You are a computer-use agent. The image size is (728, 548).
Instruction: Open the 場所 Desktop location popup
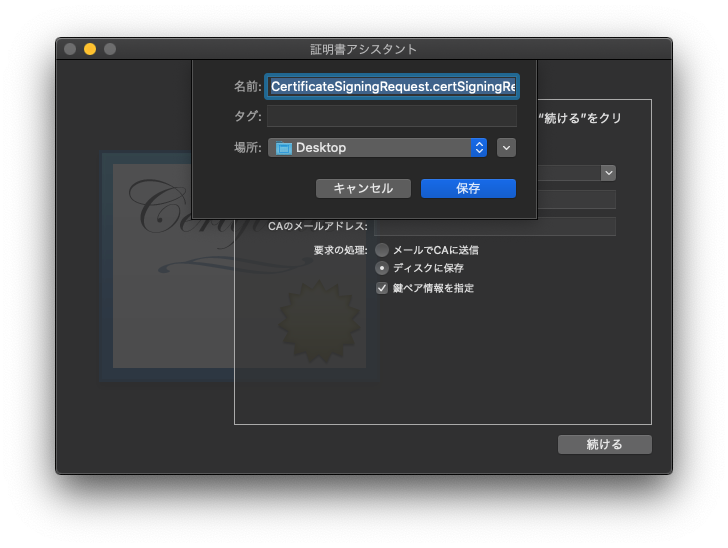377,148
